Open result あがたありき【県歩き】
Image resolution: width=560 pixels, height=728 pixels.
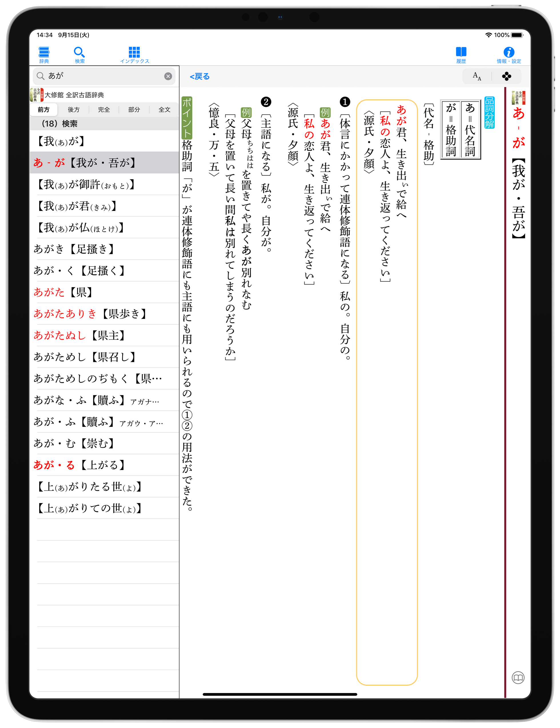pos(104,314)
